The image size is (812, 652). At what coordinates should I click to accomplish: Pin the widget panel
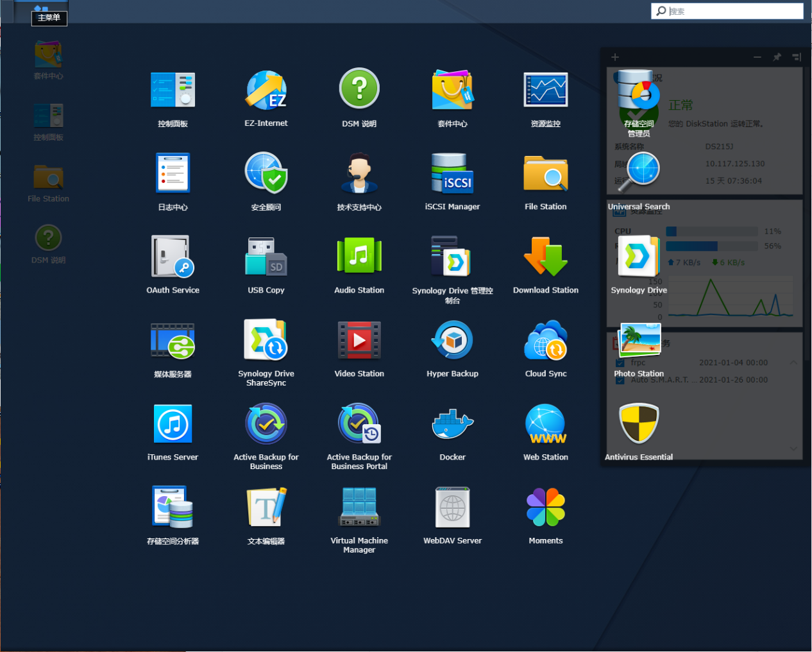pos(777,57)
